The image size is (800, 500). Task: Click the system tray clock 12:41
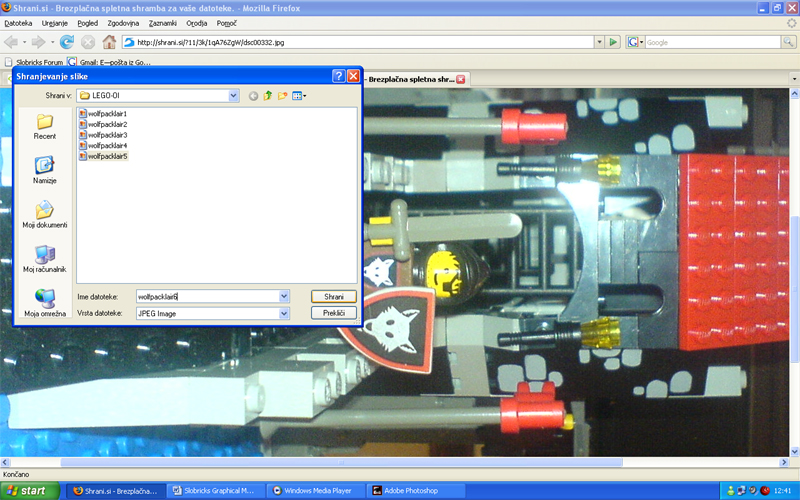click(782, 491)
